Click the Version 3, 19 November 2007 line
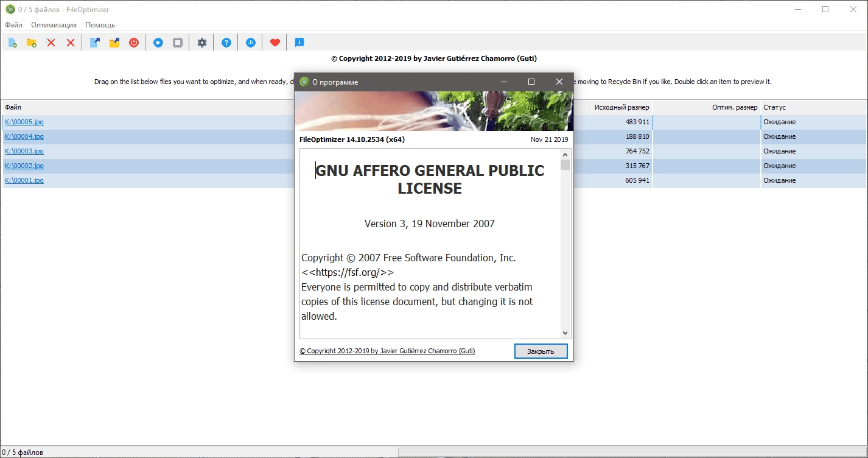This screenshot has height=458, width=868. coord(430,224)
